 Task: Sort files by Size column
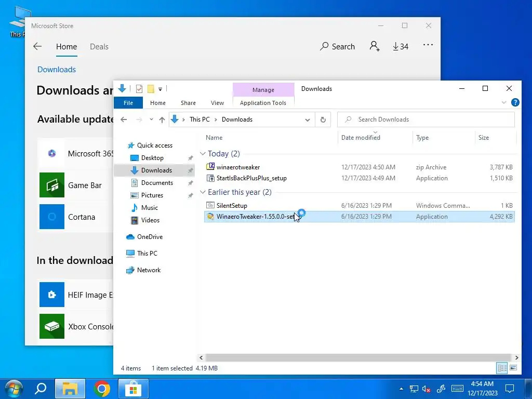[x=484, y=137]
